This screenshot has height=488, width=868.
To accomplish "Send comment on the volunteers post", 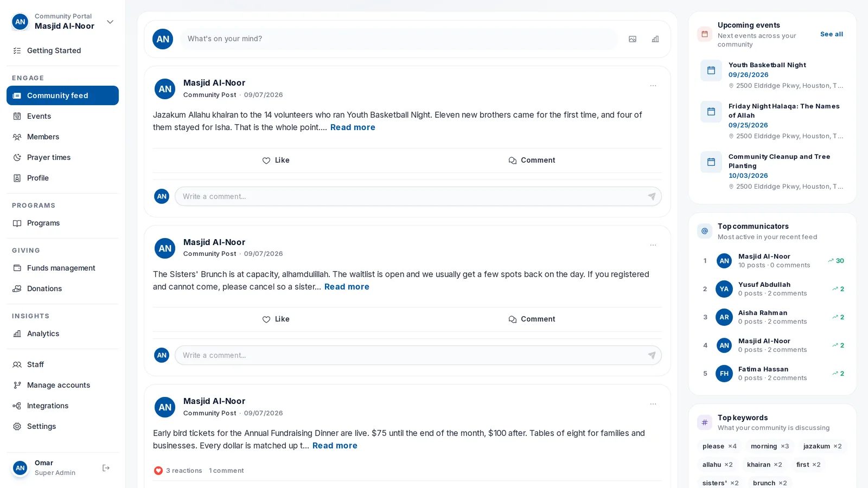I will [652, 196].
